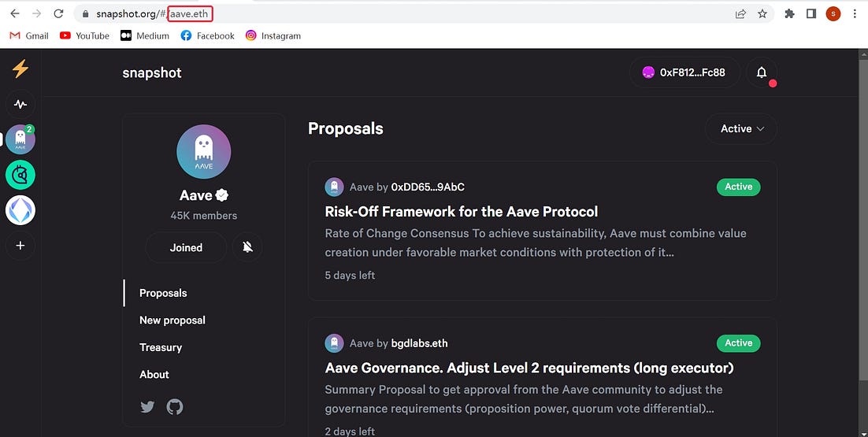Open Risk-Off Framework for the Aave Protocol proposal

coord(461,211)
